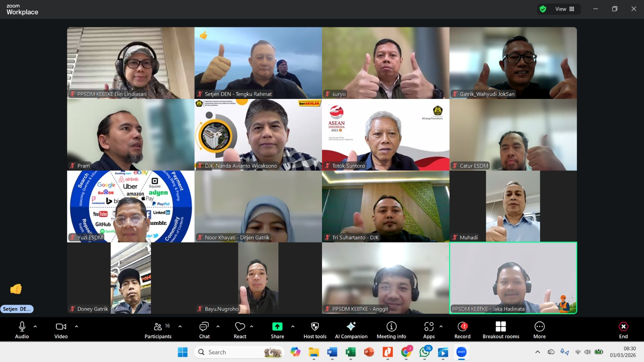Open the Chat panel
Image resolution: width=644 pixels, height=362 pixels.
tap(204, 330)
